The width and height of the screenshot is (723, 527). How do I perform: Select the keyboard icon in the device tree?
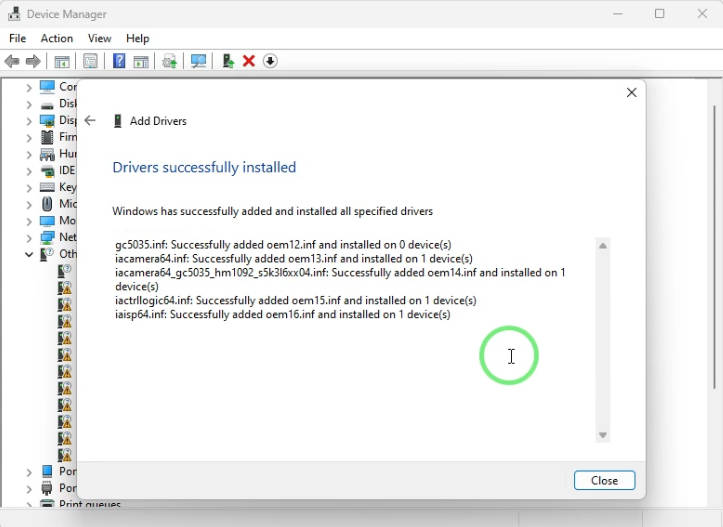click(x=47, y=187)
